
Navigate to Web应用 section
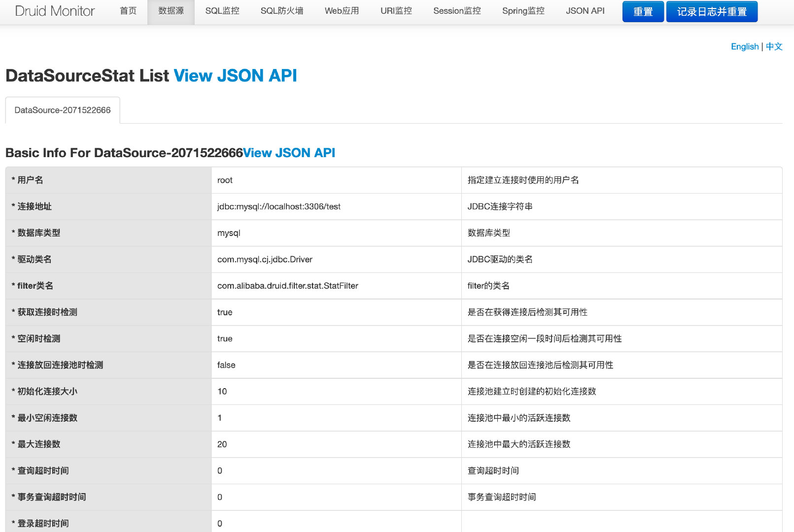point(342,11)
